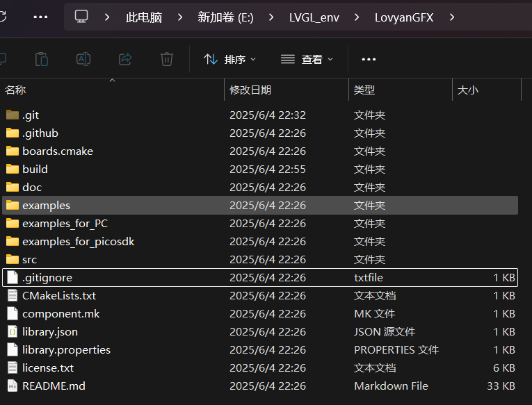Image resolution: width=532 pixels, height=405 pixels.
Task: Expand chevron after 此电脑
Action: [x=180, y=17]
